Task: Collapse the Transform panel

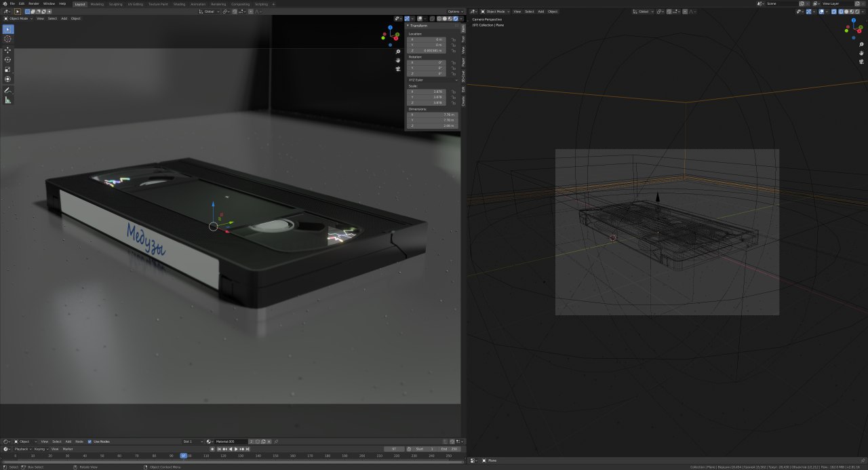Action: (408, 26)
